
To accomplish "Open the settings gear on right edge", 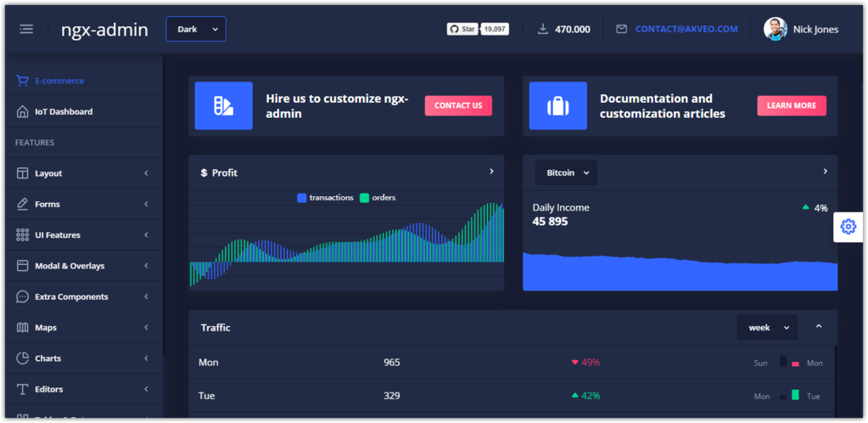I will [x=848, y=227].
